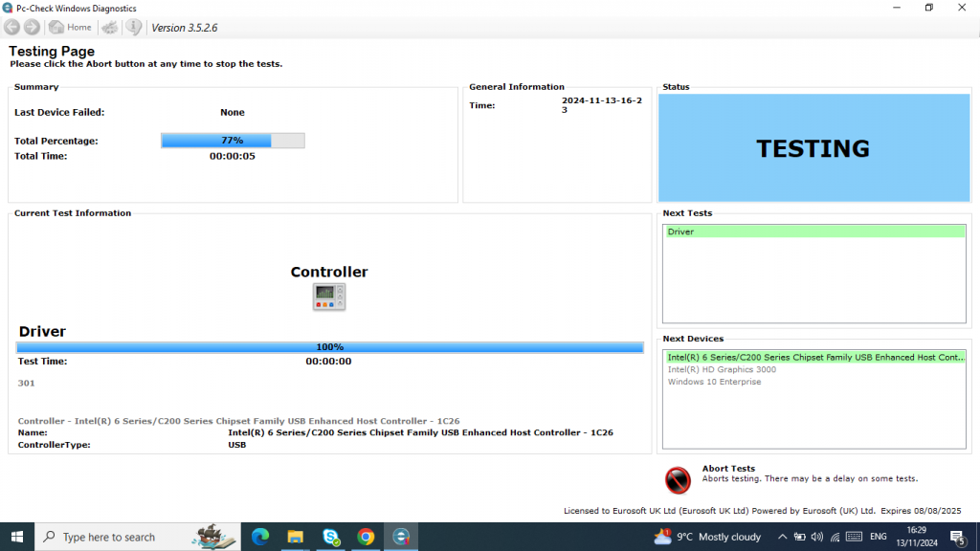The image size is (980, 551).
Task: Go to Home via the toolbar
Action: pos(70,27)
